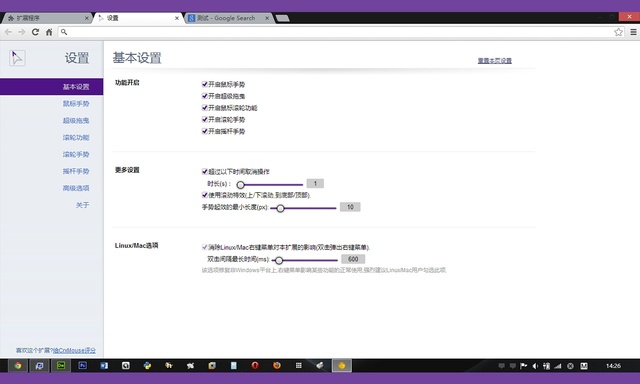Open Firefox from the taskbar
Viewport: 640px width, 384px height.
277,366
